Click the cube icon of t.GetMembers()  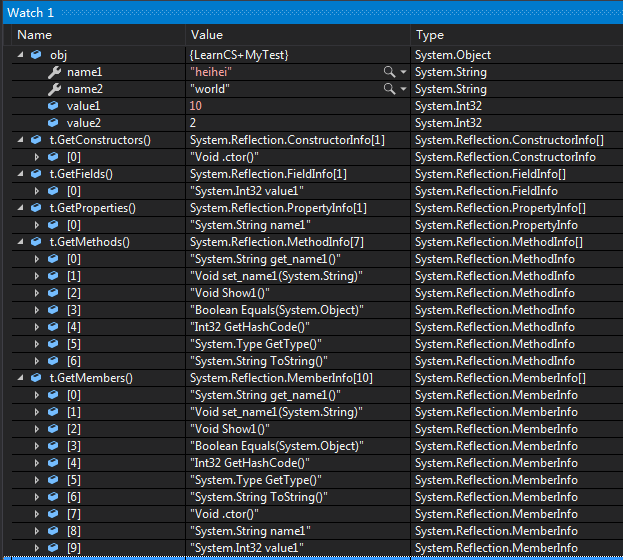tap(36, 378)
